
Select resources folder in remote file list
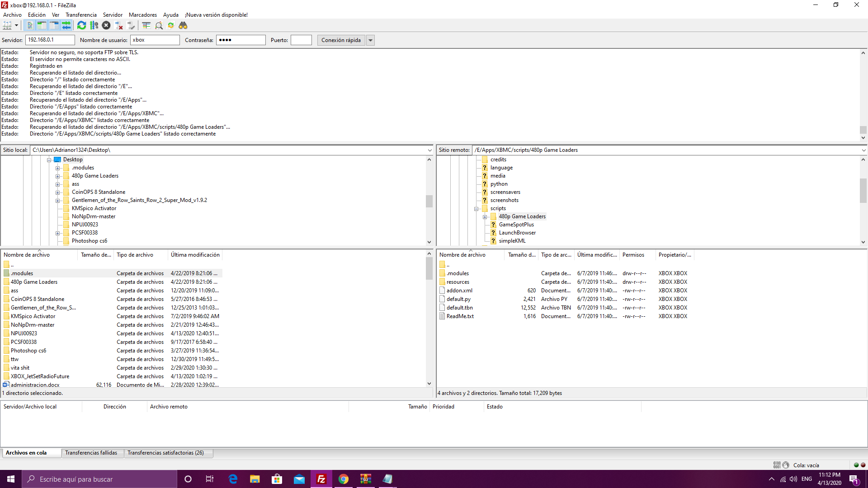point(458,282)
